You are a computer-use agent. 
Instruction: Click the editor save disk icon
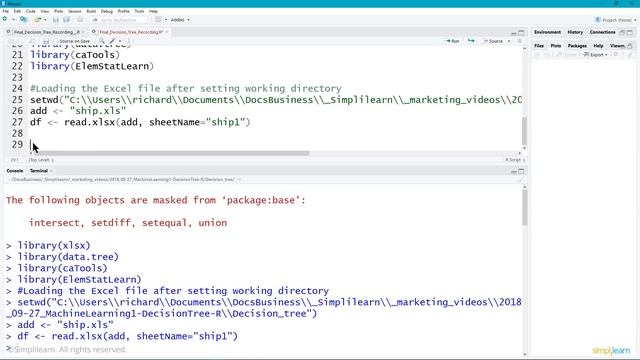[46, 41]
